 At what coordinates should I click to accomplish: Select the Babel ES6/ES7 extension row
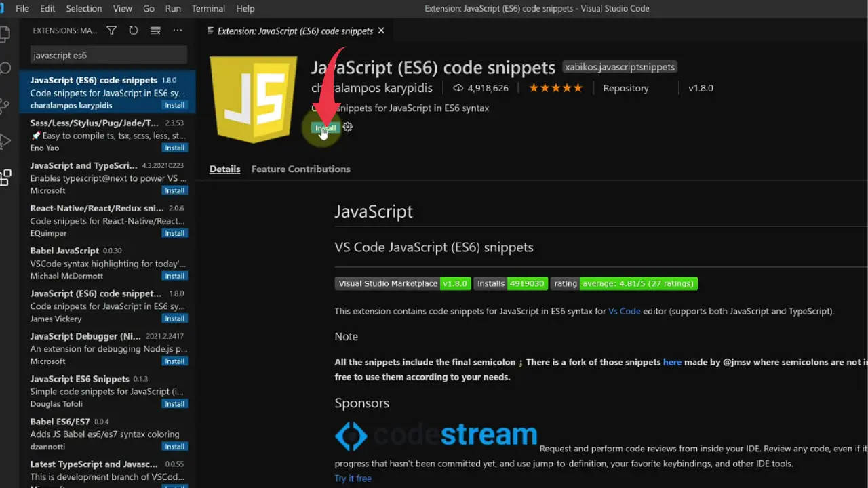click(108, 434)
